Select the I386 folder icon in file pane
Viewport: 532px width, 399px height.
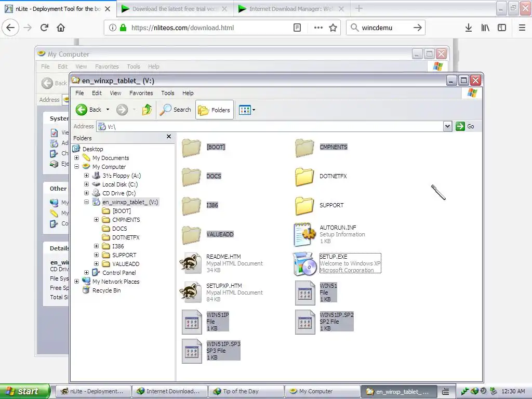(191, 206)
